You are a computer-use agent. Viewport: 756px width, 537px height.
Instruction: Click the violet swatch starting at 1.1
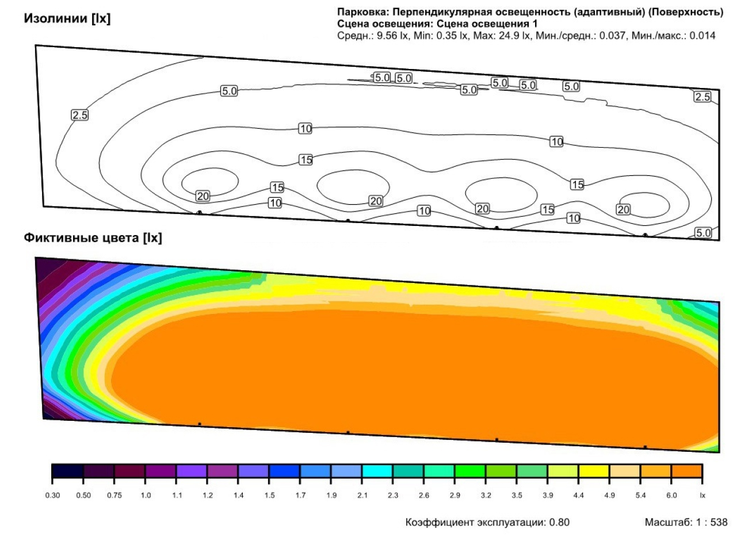click(192, 471)
